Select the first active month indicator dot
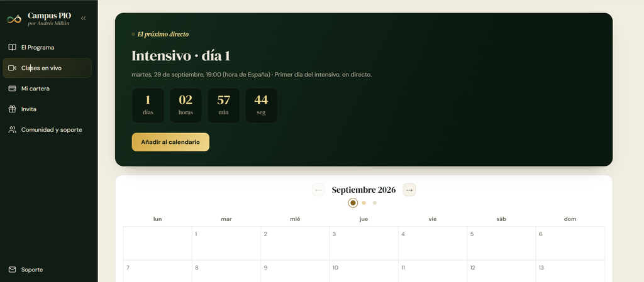The width and height of the screenshot is (644, 282). point(353,203)
